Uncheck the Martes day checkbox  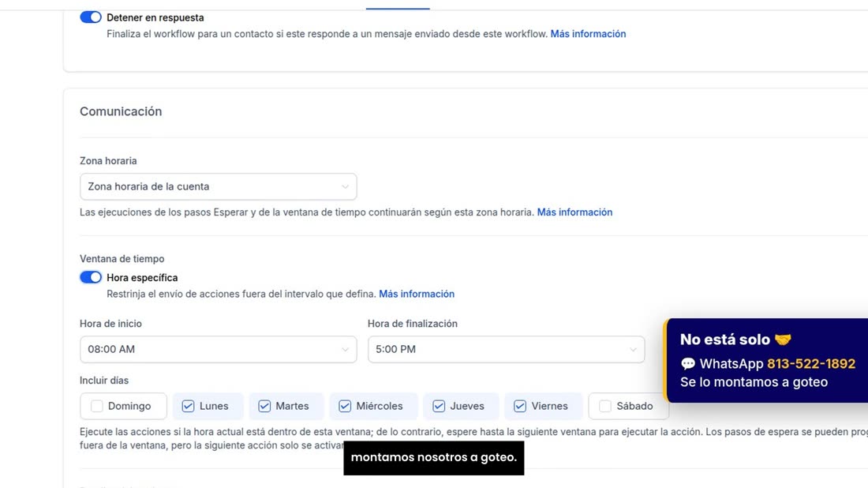click(264, 406)
